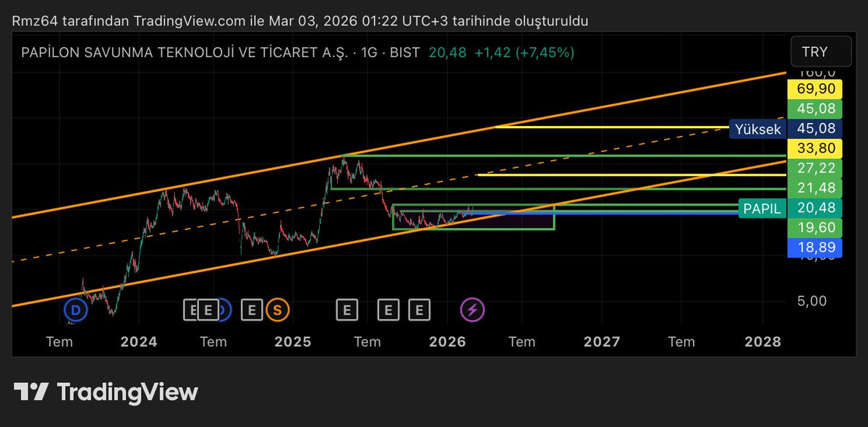Click the purple lightning bolt event marker
The height and width of the screenshot is (427, 868).
pos(472,310)
